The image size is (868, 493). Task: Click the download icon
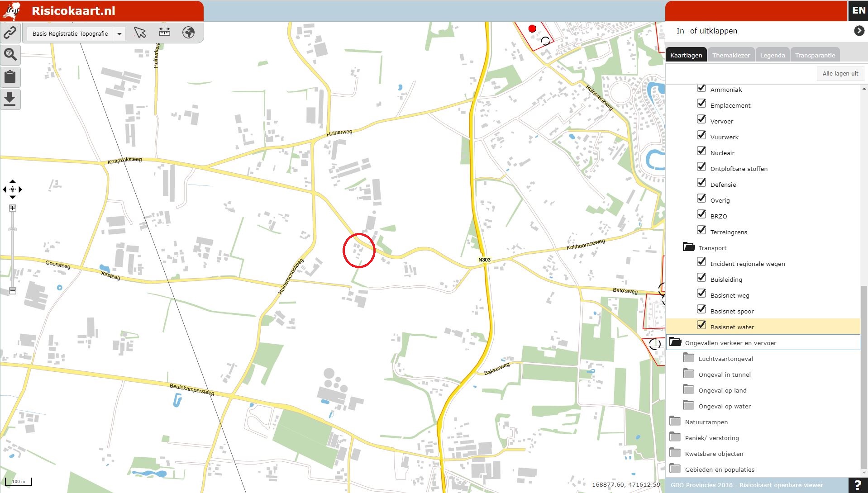[10, 99]
